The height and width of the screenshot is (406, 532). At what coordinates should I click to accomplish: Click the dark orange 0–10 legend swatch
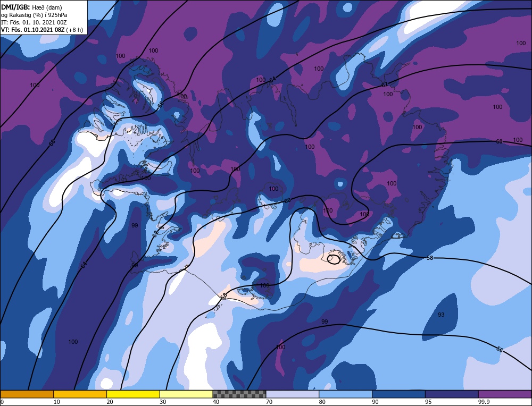(27, 394)
